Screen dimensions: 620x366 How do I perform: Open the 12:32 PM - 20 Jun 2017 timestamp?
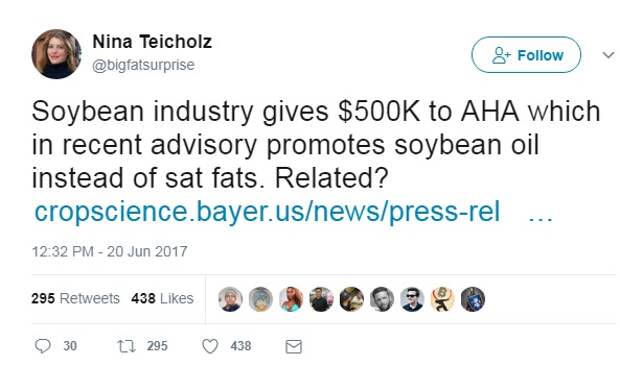(x=110, y=251)
